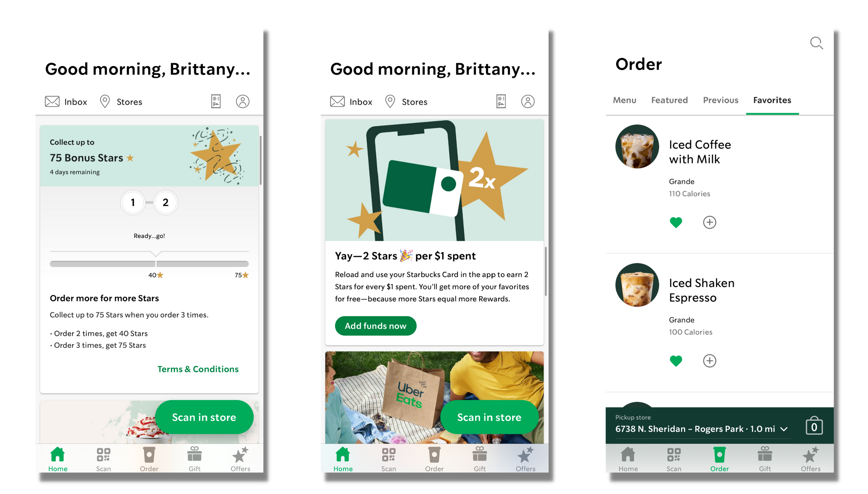Viewport: 868px width, 494px height.
Task: Click Add funds now button
Action: (x=375, y=325)
